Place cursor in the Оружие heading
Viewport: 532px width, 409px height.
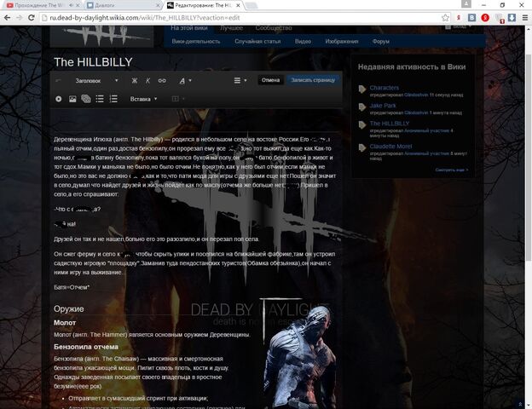coord(69,309)
